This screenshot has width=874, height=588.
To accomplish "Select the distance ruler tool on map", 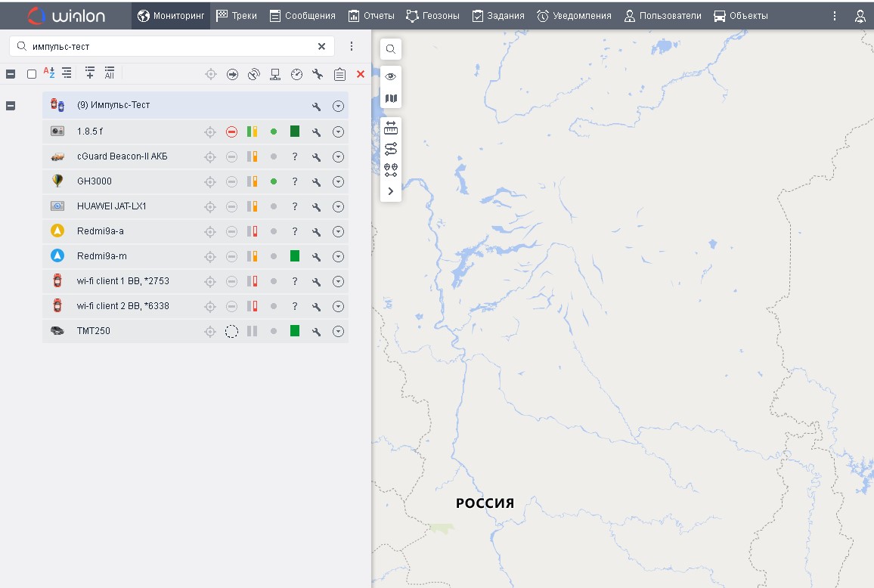I will tap(391, 128).
